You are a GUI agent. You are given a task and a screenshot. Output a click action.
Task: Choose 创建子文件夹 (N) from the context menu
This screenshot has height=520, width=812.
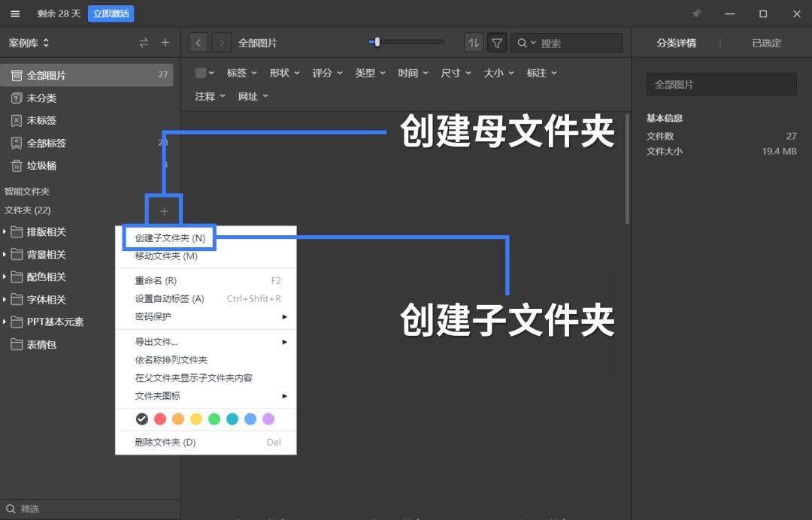tap(205, 238)
